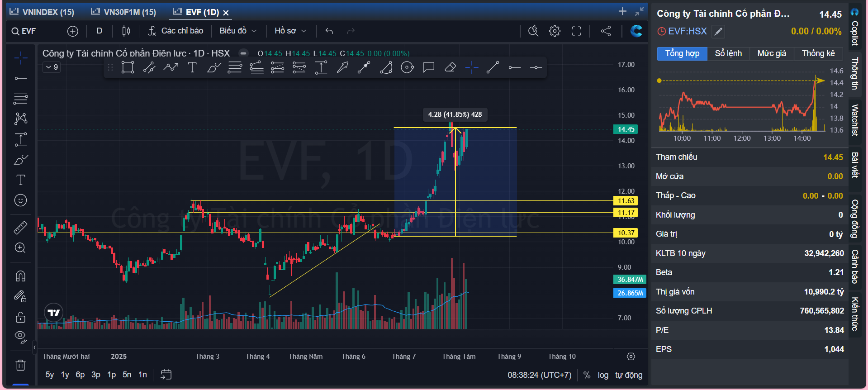Switch to the VN30F1M (15) tab
868x390 pixels.
[123, 12]
